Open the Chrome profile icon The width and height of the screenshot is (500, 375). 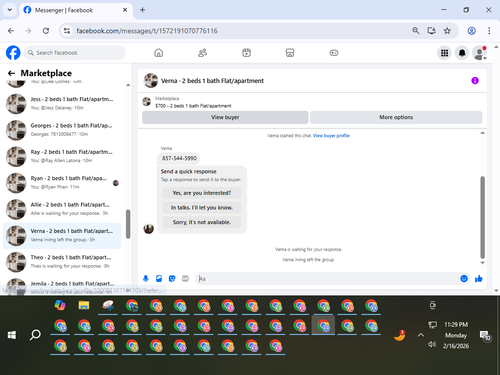471,31
